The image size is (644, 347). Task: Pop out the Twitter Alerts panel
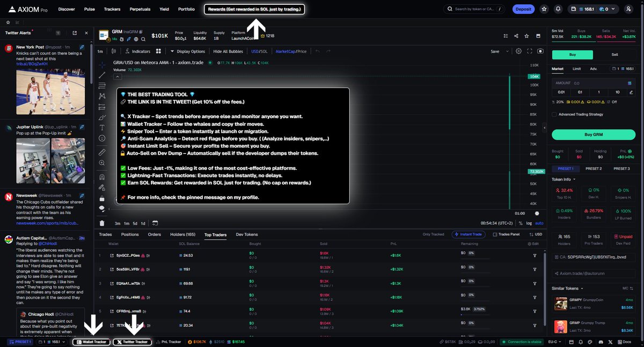point(74,33)
